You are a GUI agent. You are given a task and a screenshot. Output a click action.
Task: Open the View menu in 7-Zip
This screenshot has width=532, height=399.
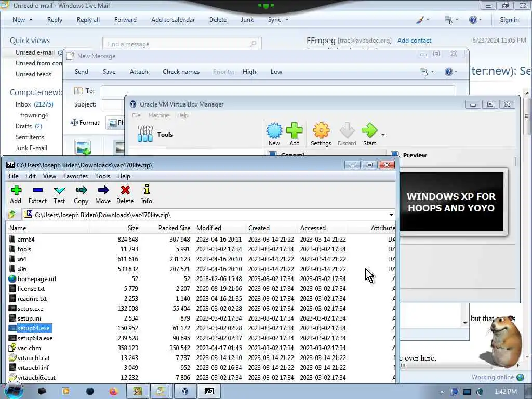tap(49, 176)
